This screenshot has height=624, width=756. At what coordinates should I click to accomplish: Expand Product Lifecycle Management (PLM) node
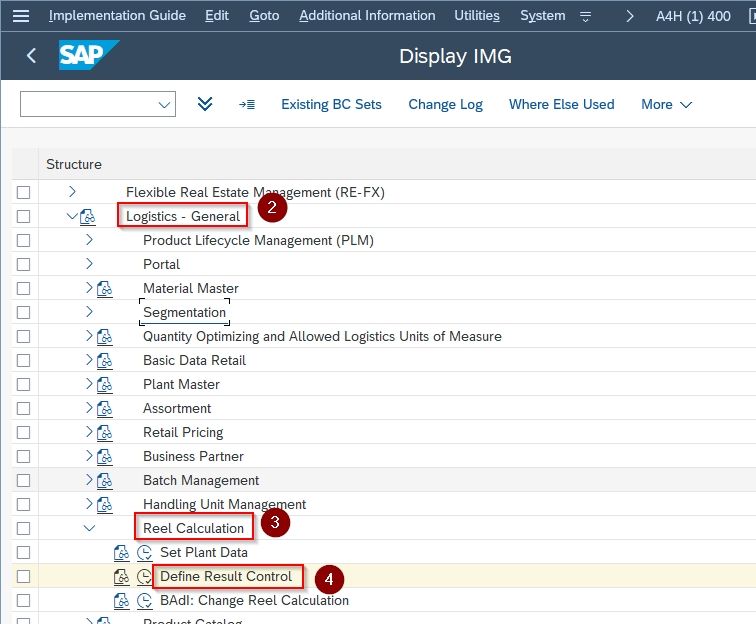point(89,240)
